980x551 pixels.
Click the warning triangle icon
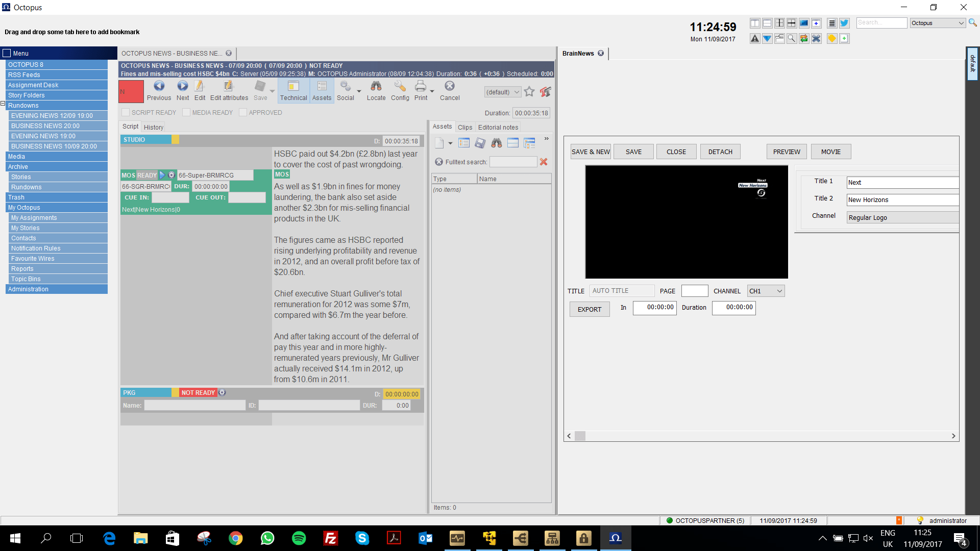coord(755,39)
